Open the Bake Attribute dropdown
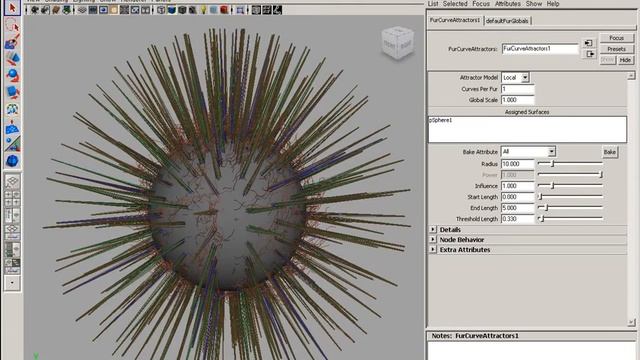The image size is (640, 360). [528, 151]
